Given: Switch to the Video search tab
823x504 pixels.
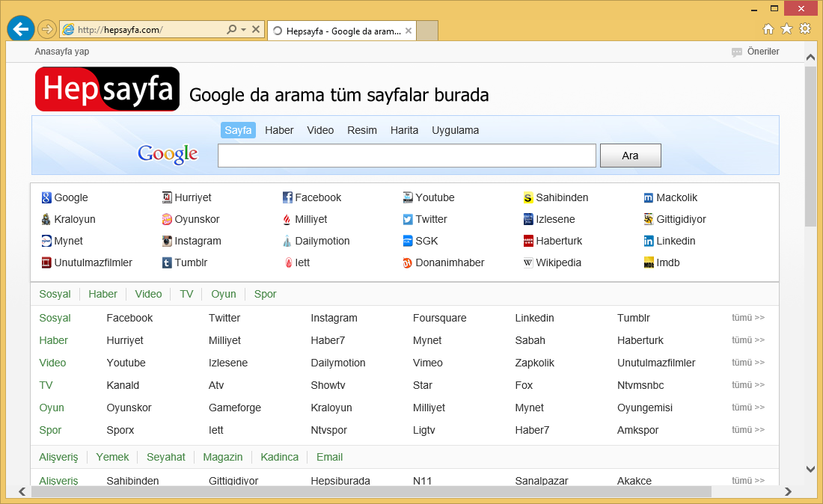Looking at the screenshot, I should click(x=320, y=129).
